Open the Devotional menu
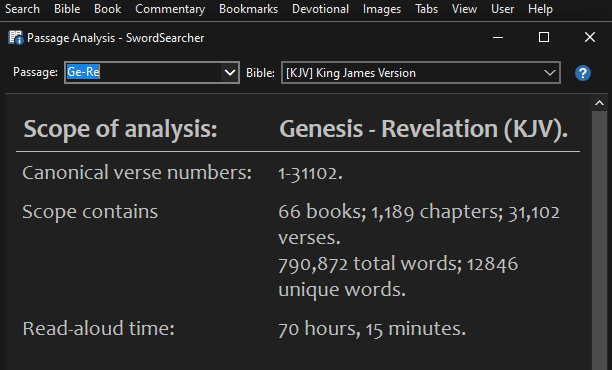 pyautogui.click(x=320, y=9)
